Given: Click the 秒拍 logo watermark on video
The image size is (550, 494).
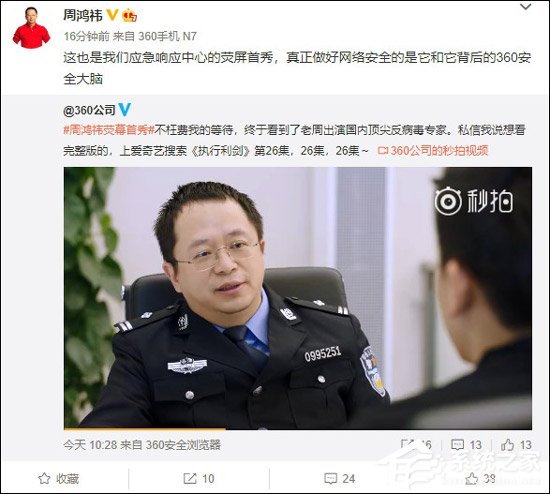Looking at the screenshot, I should click(474, 201).
